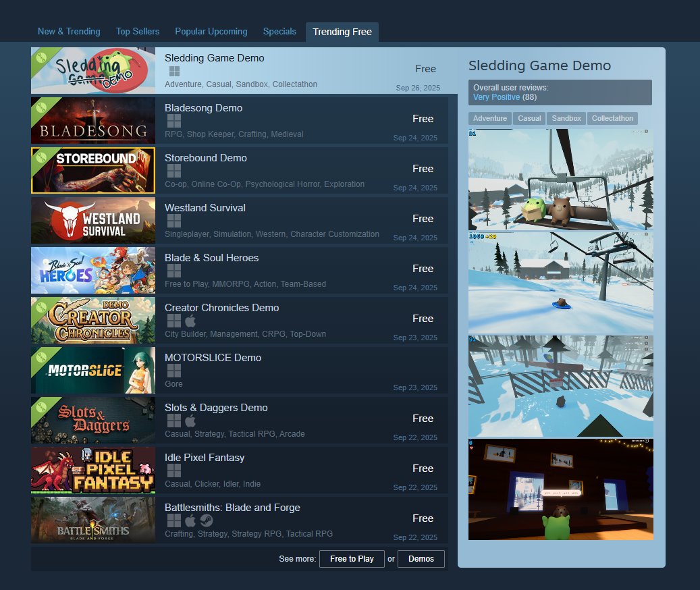Open the Specials section

tap(279, 31)
